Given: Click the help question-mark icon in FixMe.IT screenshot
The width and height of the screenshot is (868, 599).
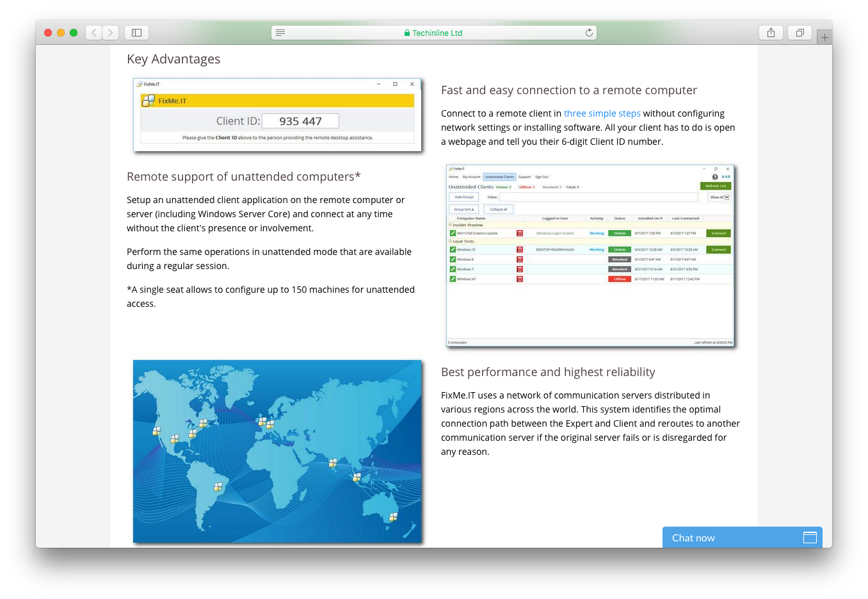Looking at the screenshot, I should pos(715,177).
